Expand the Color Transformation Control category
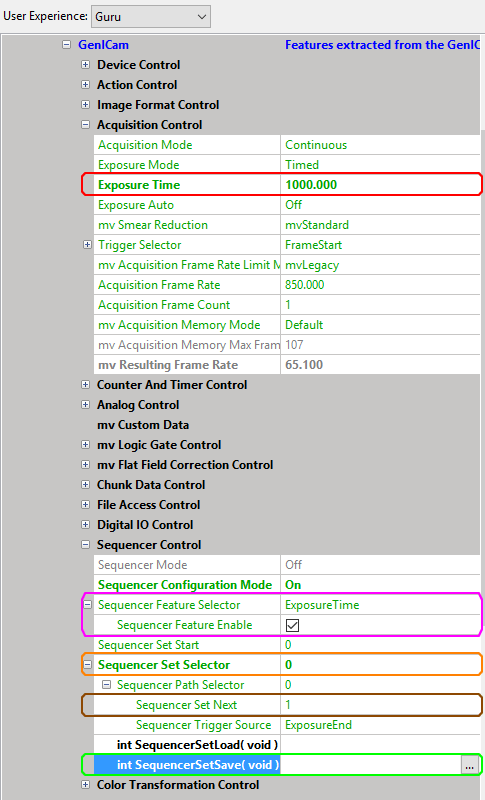 coord(86,785)
